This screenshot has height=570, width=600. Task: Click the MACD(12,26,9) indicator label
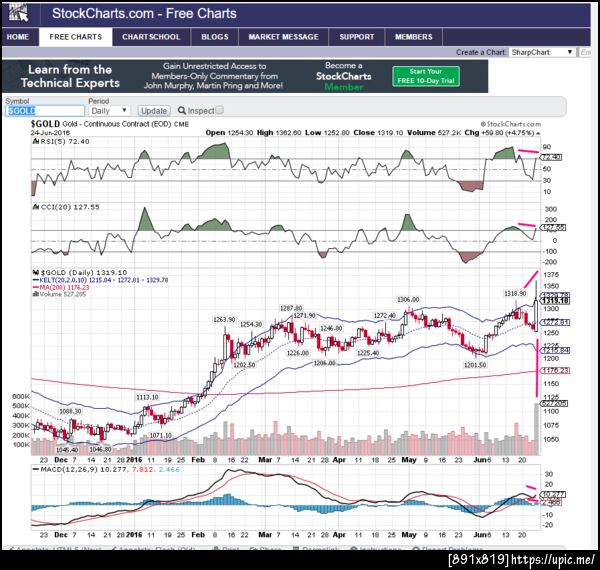[x=106, y=469]
